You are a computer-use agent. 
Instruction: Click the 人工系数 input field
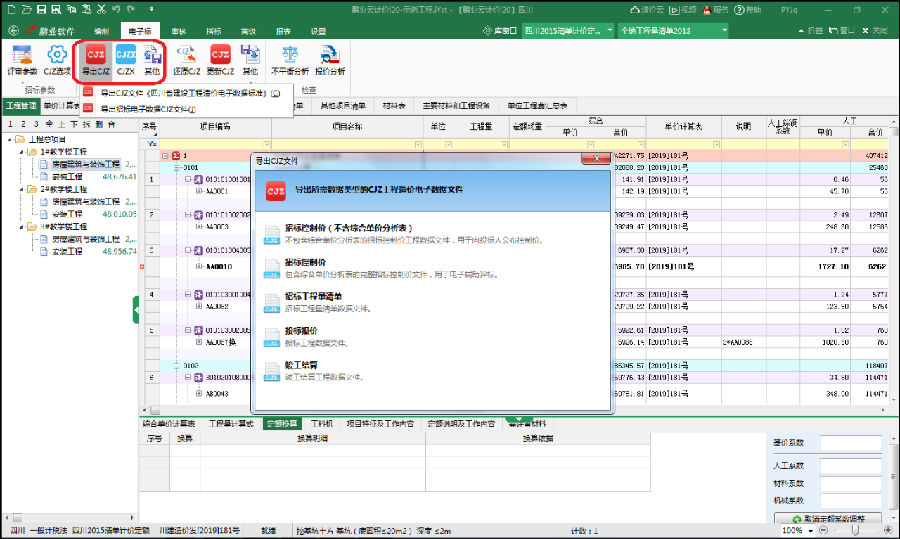[850, 465]
